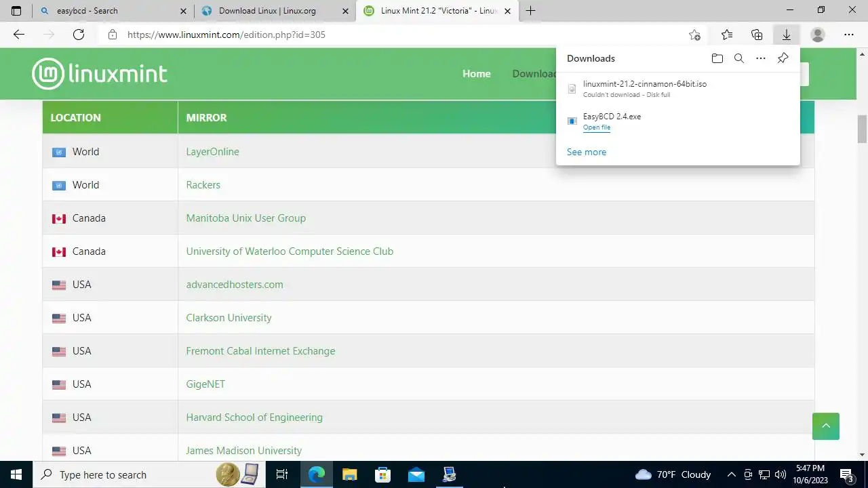Image resolution: width=868 pixels, height=488 pixels.
Task: Click the weather widget 70°F Cloudy
Action: pyautogui.click(x=673, y=474)
